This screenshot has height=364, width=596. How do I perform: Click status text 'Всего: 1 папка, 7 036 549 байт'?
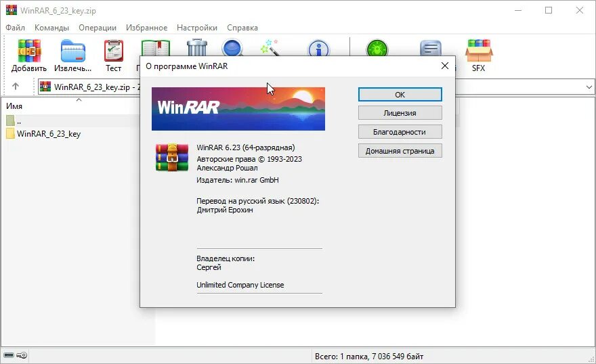coord(368,357)
